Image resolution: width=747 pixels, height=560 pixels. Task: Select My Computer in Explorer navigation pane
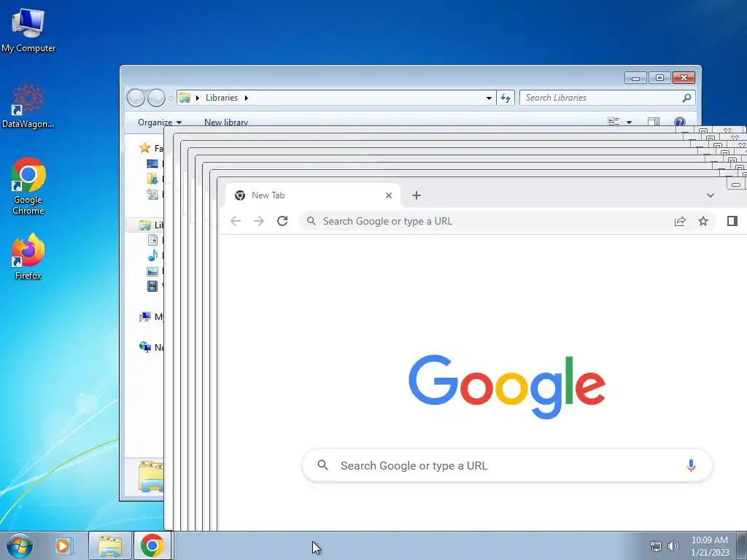click(x=151, y=316)
